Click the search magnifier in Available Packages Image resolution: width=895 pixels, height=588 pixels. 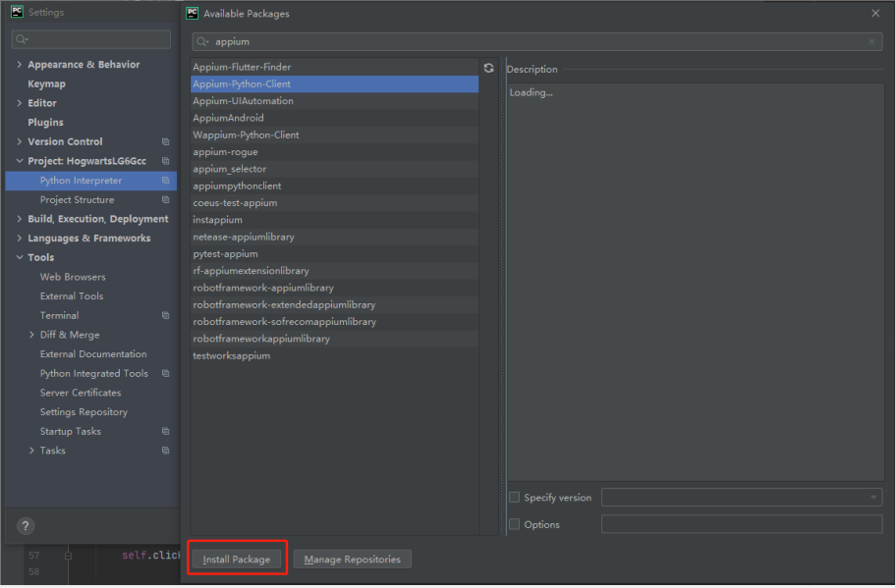click(202, 41)
